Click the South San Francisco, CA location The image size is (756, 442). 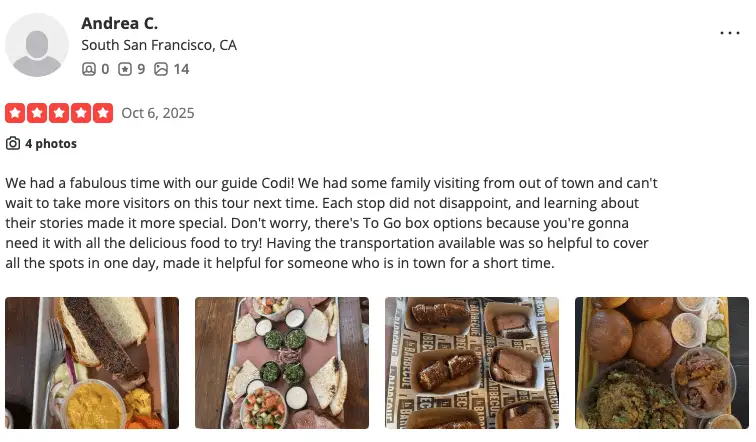(x=159, y=45)
